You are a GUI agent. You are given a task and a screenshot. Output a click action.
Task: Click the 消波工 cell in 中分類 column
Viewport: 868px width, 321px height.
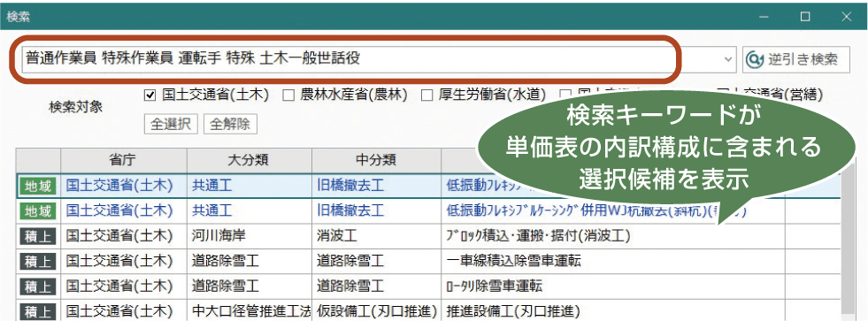[376, 236]
